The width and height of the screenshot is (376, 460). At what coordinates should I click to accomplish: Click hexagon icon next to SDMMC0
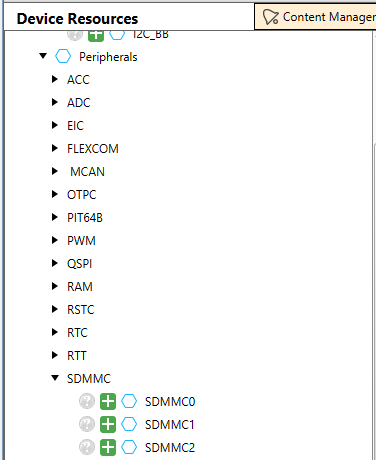pos(129,401)
